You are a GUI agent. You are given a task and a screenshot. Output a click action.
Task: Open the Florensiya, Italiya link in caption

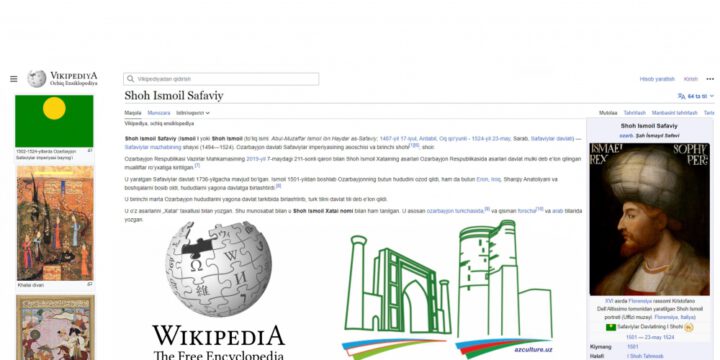tap(675, 317)
